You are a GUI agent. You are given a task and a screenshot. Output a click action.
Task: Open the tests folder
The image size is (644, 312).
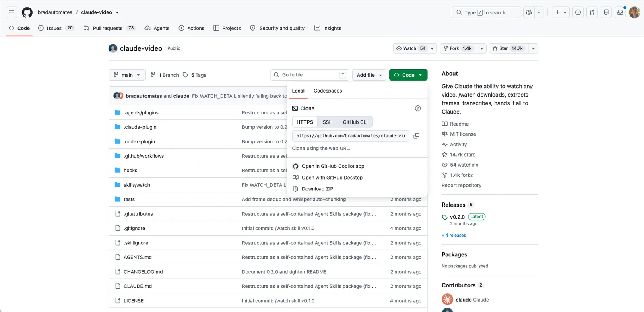click(x=129, y=200)
